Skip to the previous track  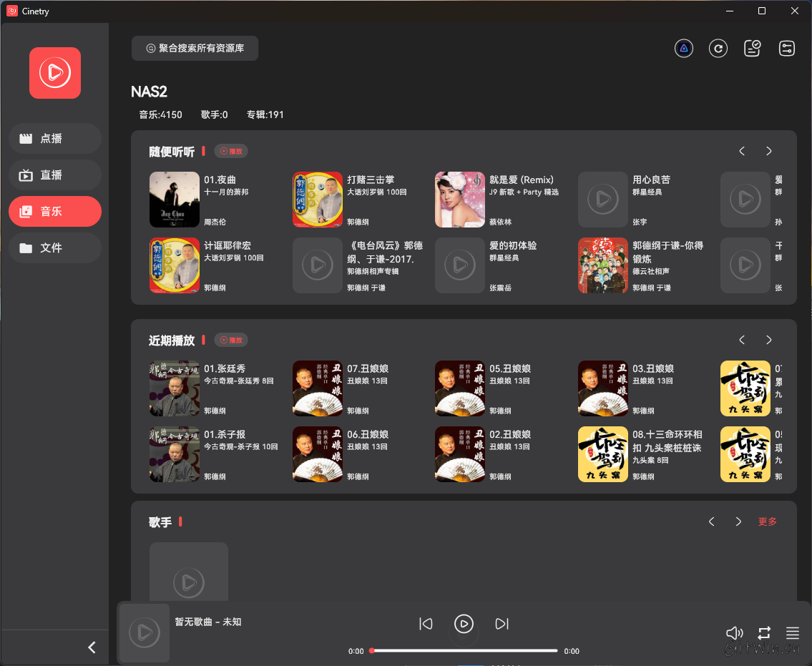pos(426,624)
